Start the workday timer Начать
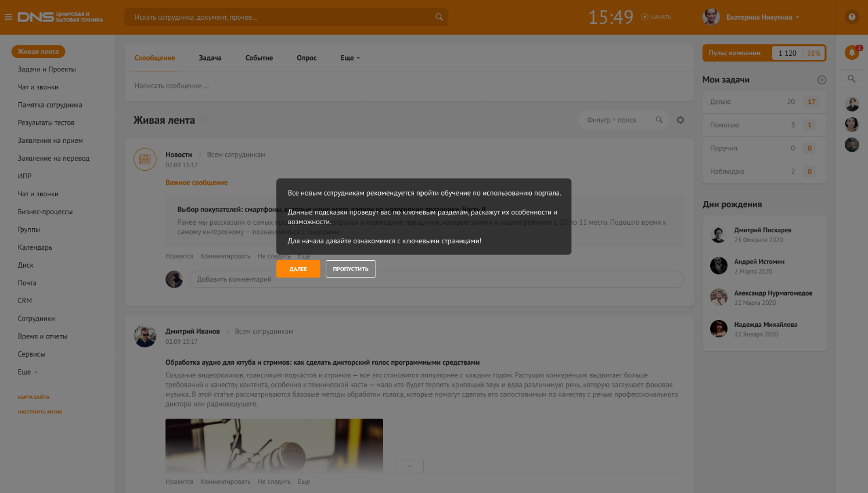The width and height of the screenshot is (868, 493). pyautogui.click(x=656, y=17)
